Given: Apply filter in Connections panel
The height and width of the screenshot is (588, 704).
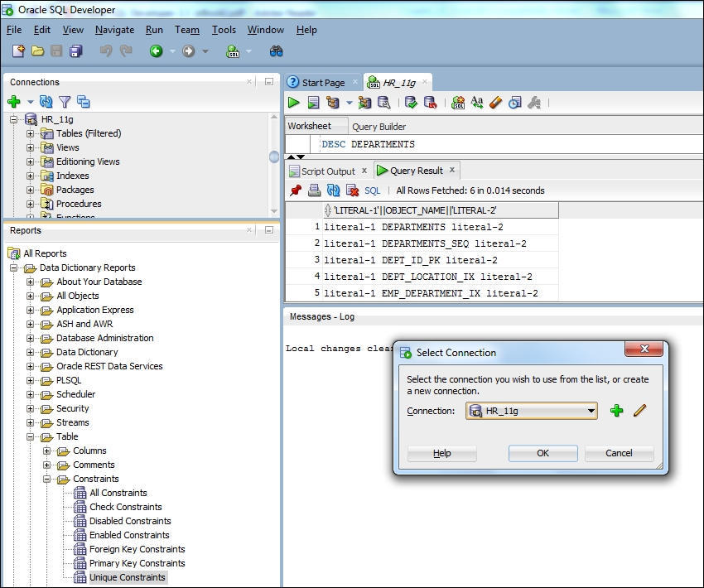Looking at the screenshot, I should [65, 102].
